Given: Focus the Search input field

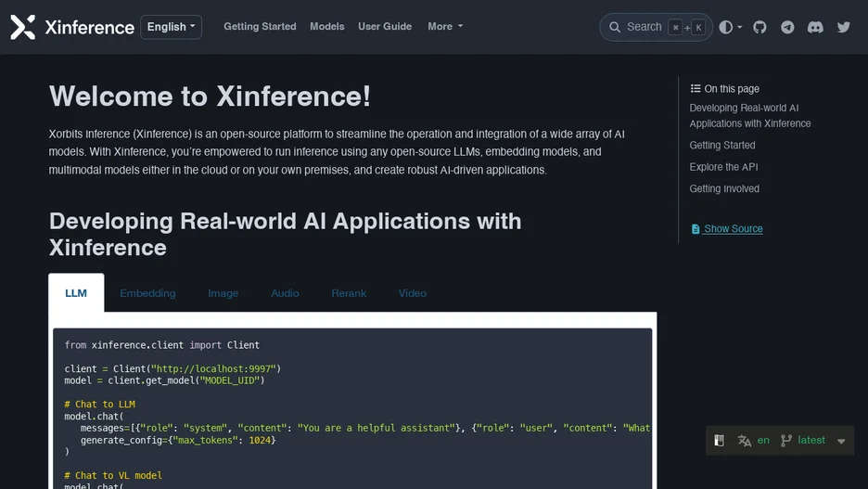Looking at the screenshot, I should [656, 27].
